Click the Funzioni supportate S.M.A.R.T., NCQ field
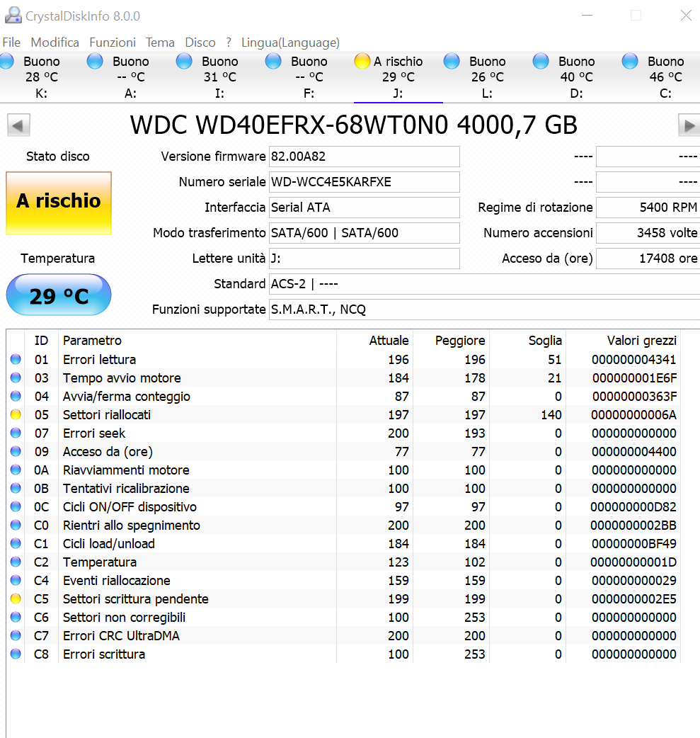This screenshot has width=700, height=738. coord(485,310)
